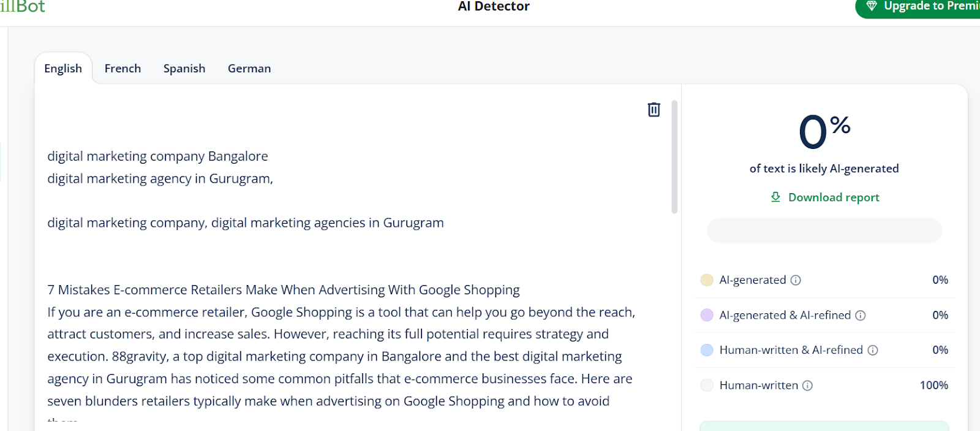
Task: Click the gray Human-written color dot
Action: point(707,386)
